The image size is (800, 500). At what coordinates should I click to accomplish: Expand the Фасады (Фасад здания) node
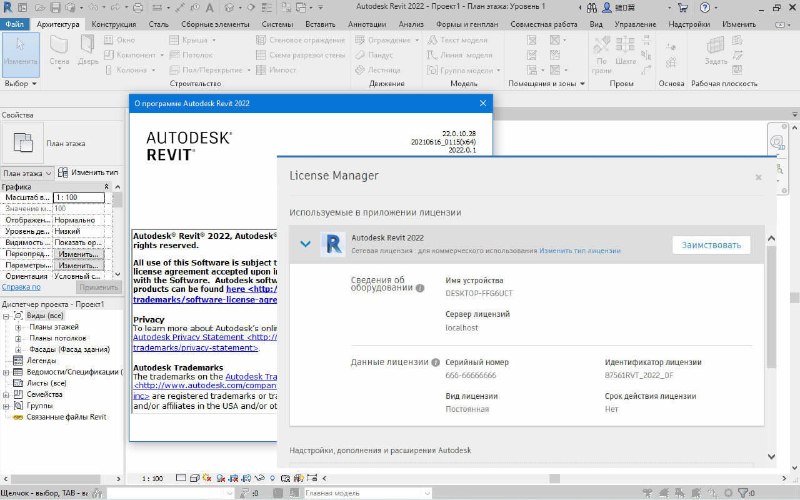pos(18,349)
